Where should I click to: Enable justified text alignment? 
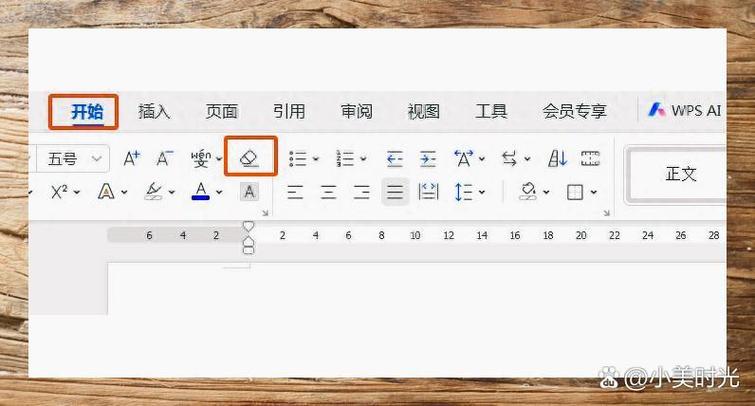(x=395, y=192)
